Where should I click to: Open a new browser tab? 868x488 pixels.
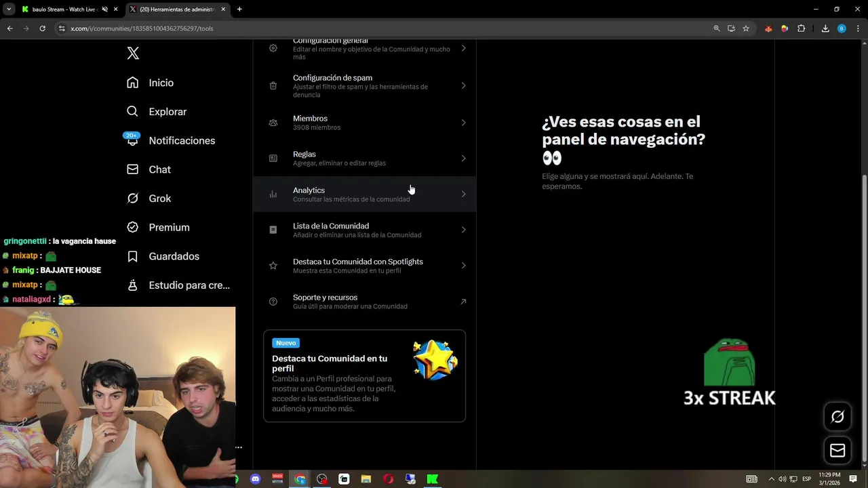239,9
